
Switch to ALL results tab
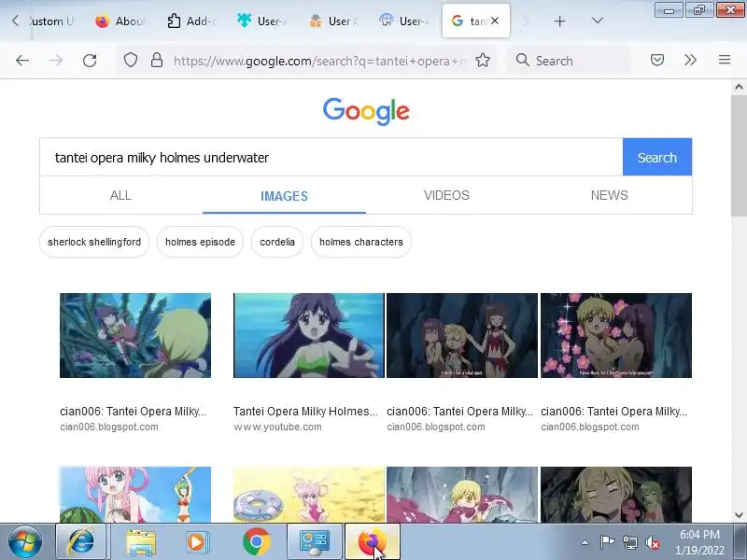click(x=121, y=195)
